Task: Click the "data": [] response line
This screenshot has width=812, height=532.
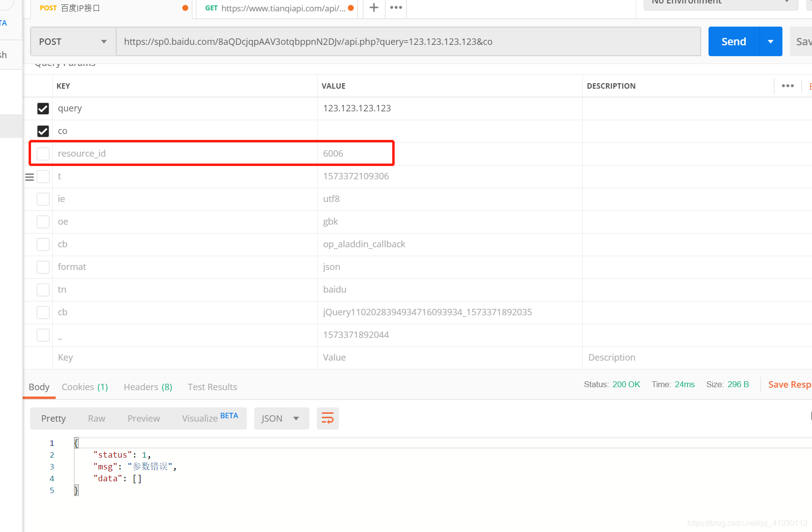Action: [117, 478]
